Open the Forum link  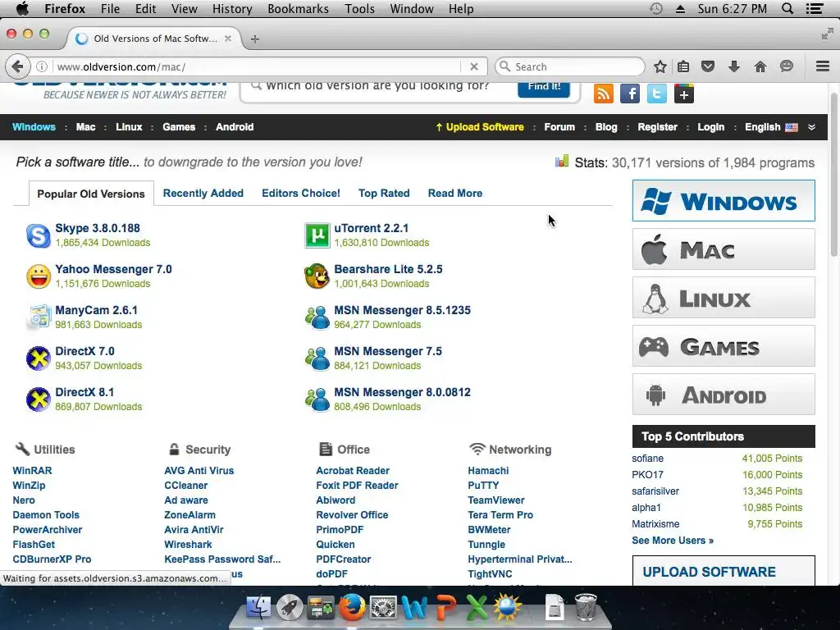point(559,127)
